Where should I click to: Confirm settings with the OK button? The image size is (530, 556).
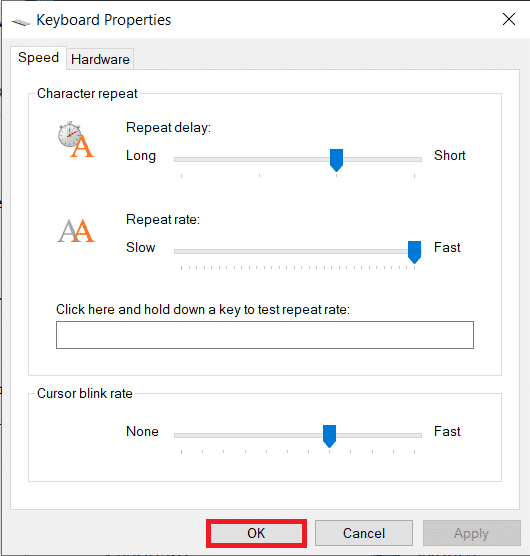coord(256,533)
